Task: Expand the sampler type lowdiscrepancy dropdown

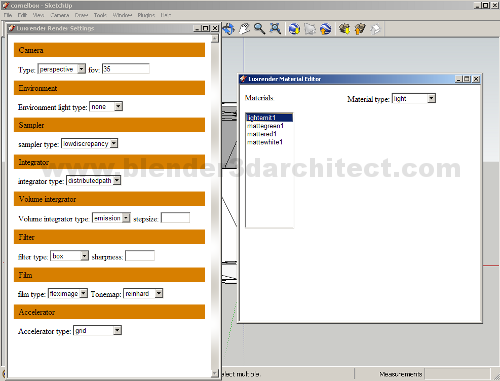Action: point(90,144)
